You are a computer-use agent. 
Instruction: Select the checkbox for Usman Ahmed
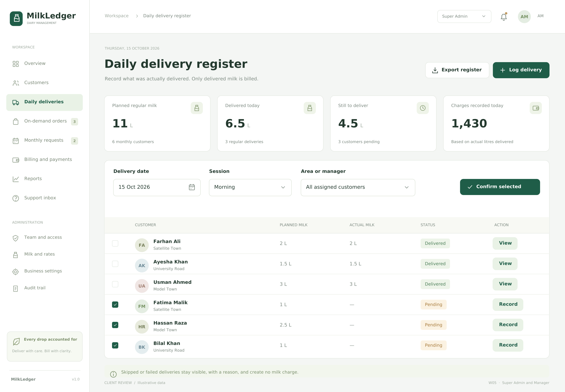pyautogui.click(x=115, y=284)
